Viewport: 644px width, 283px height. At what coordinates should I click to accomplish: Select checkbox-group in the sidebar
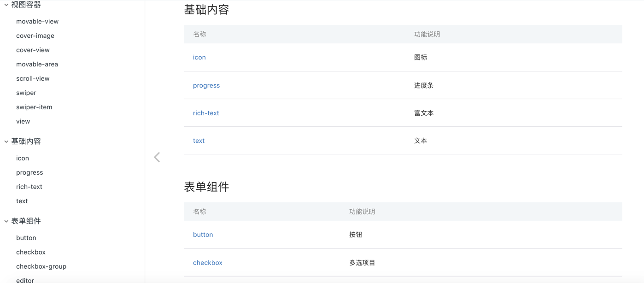(x=41, y=266)
